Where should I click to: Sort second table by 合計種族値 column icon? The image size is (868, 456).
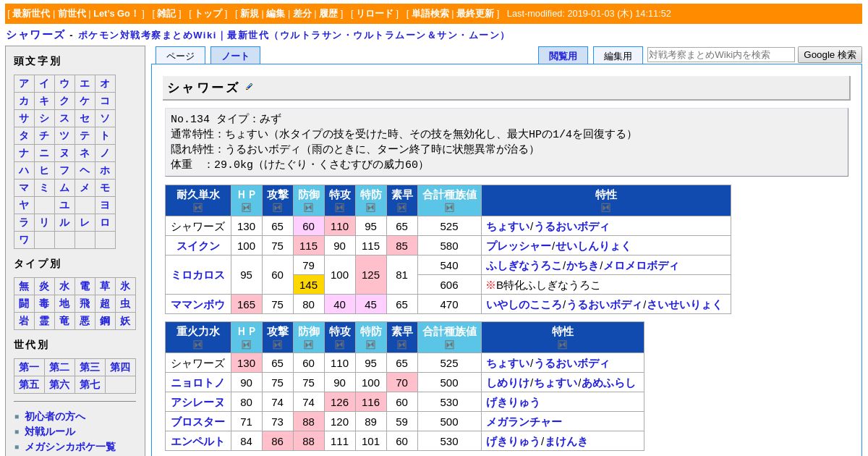(449, 345)
